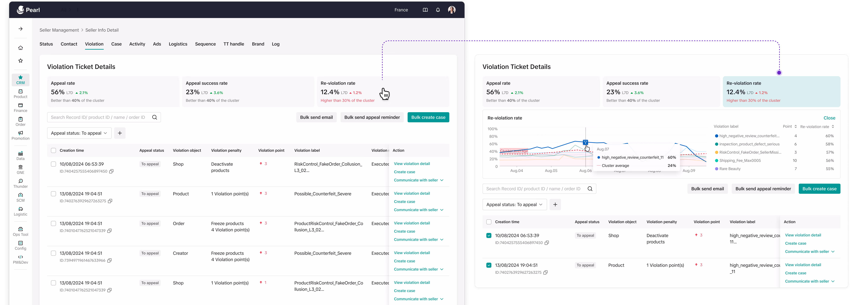Click the chart marker at Aug.07
The height and width of the screenshot is (305, 868).
[585, 142]
